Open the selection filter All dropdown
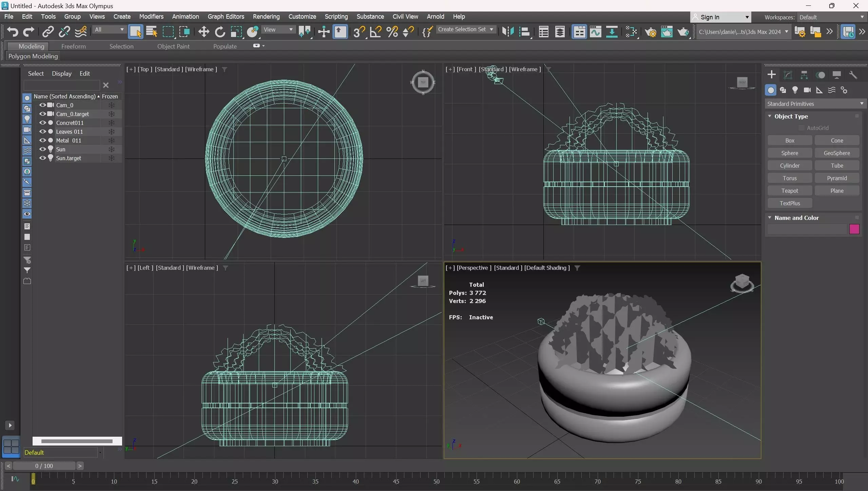Screen dimensions: 868x491 pyautogui.click(x=109, y=30)
